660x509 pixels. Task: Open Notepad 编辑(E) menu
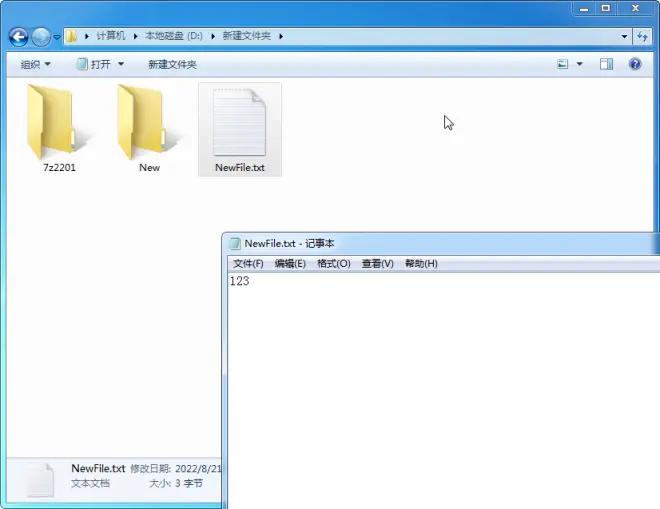[x=290, y=264]
